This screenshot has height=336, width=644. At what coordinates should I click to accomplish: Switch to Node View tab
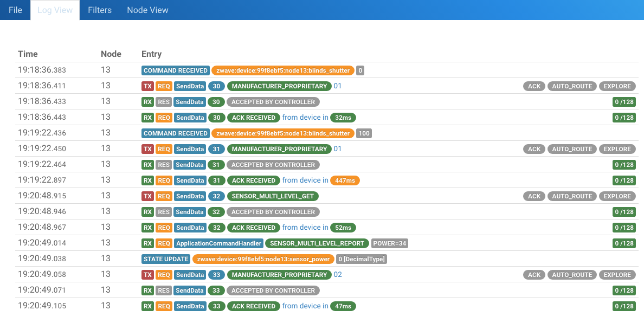click(x=147, y=10)
